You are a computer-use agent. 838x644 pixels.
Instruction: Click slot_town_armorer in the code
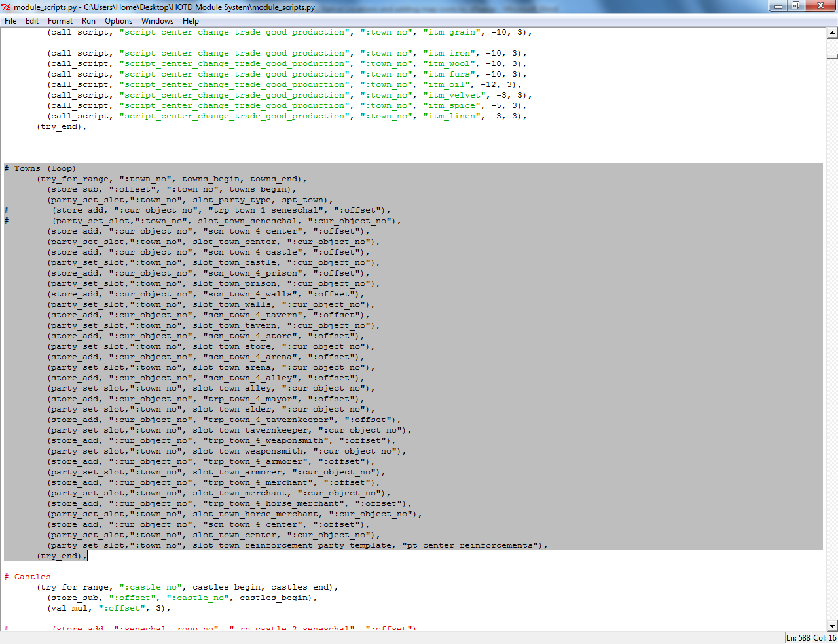pyautogui.click(x=237, y=472)
